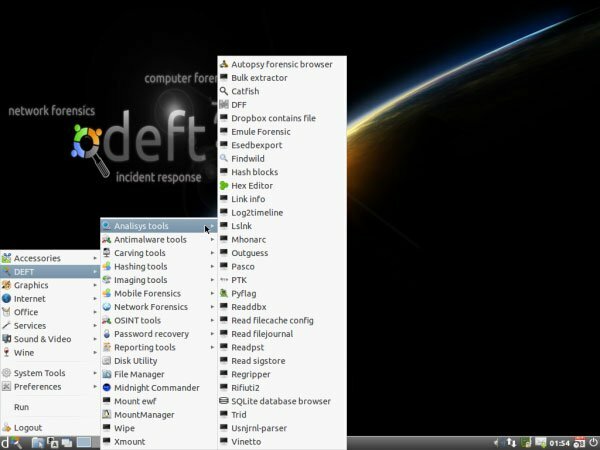Open the System Tools menu category

tap(39, 373)
